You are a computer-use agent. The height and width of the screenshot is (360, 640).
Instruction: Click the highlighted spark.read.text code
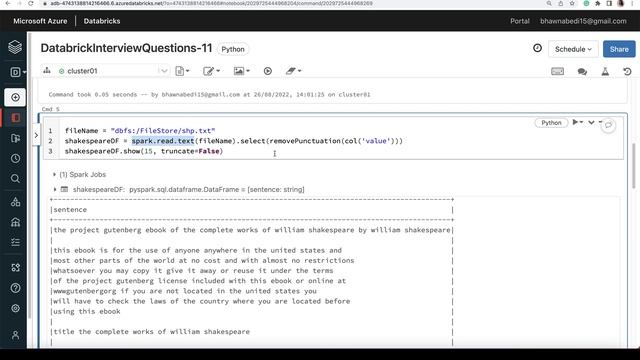point(163,141)
